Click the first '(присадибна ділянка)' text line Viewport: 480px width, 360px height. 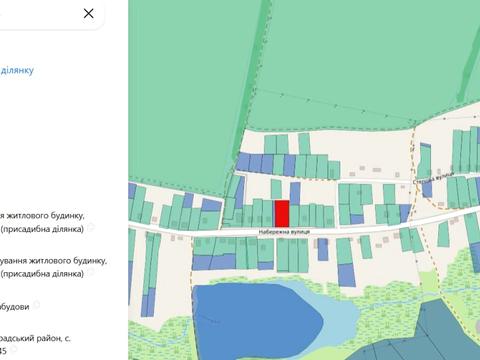pyautogui.click(x=42, y=229)
